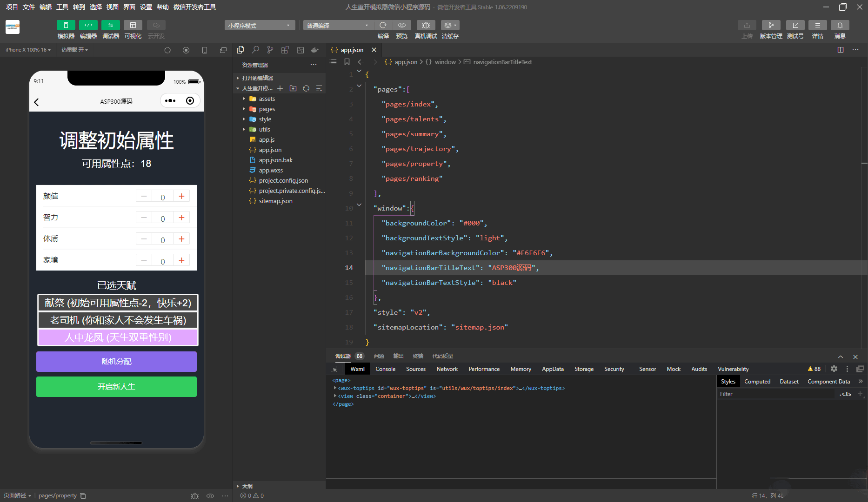This screenshot has height=502, width=868.
Task: Switch to the Storage tab
Action: [x=584, y=369]
